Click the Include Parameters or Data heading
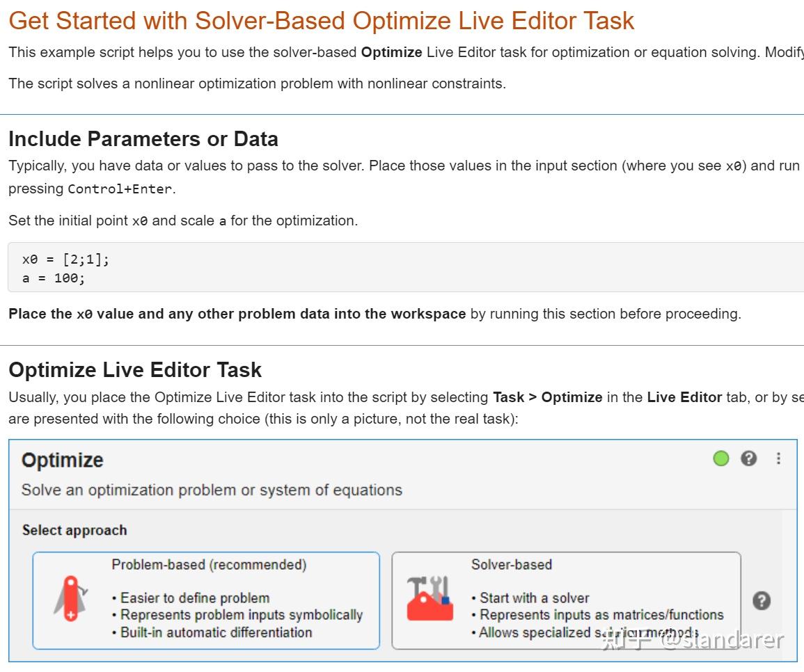This screenshot has width=804, height=672. click(143, 139)
